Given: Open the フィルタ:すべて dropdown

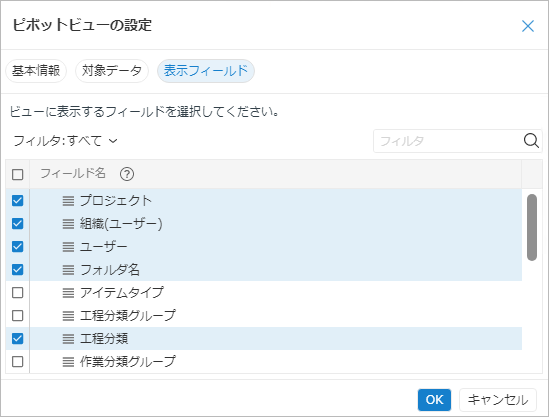Looking at the screenshot, I should point(65,141).
